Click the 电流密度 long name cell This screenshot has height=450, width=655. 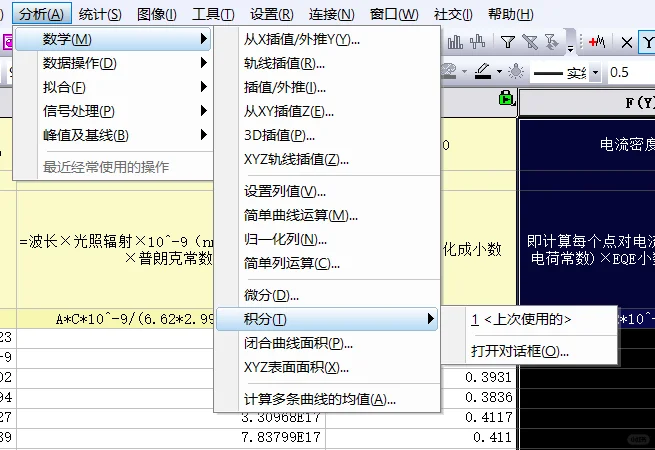pos(587,145)
